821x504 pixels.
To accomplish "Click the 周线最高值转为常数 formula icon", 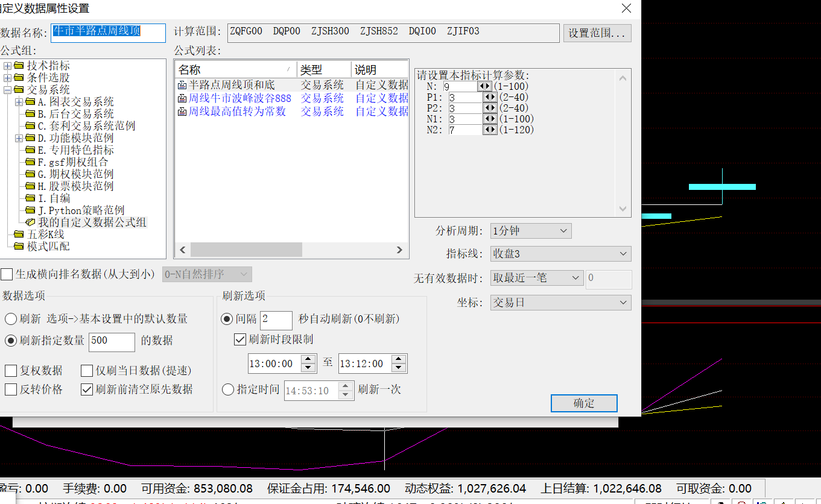I will 182,112.
